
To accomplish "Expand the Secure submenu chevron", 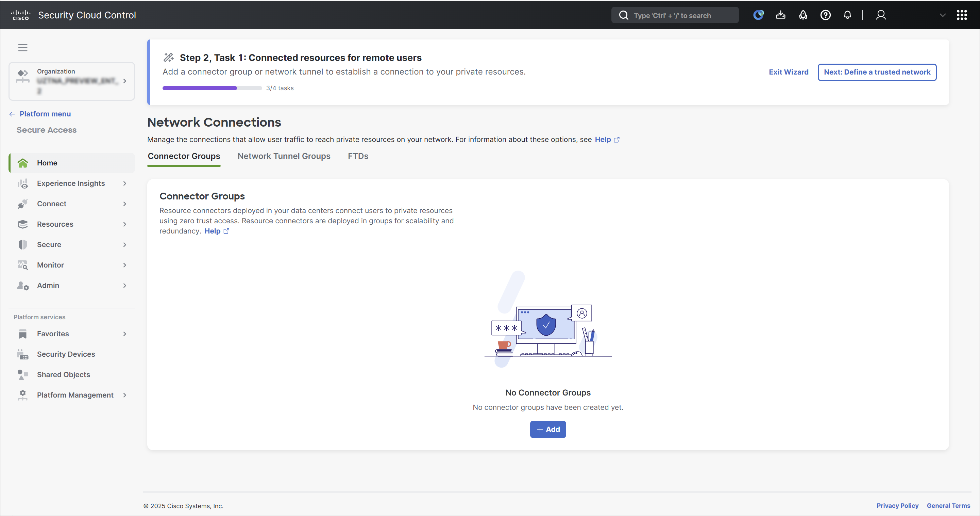I will pyautogui.click(x=125, y=244).
